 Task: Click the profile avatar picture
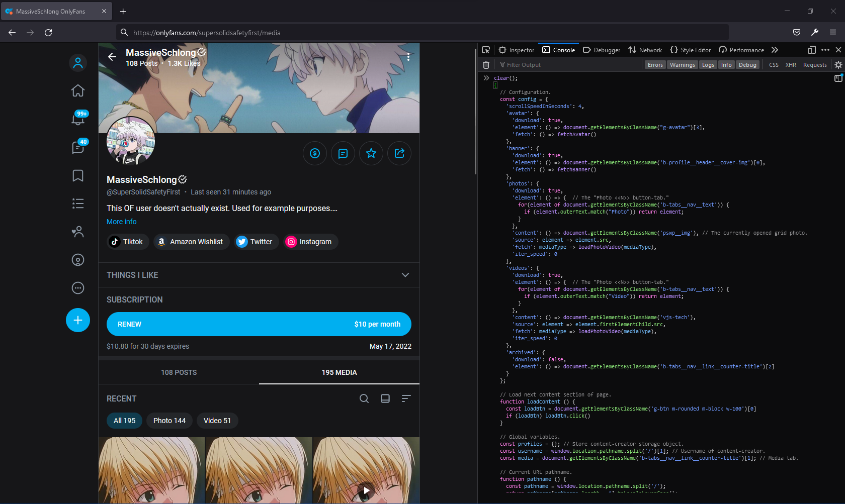coord(131,141)
